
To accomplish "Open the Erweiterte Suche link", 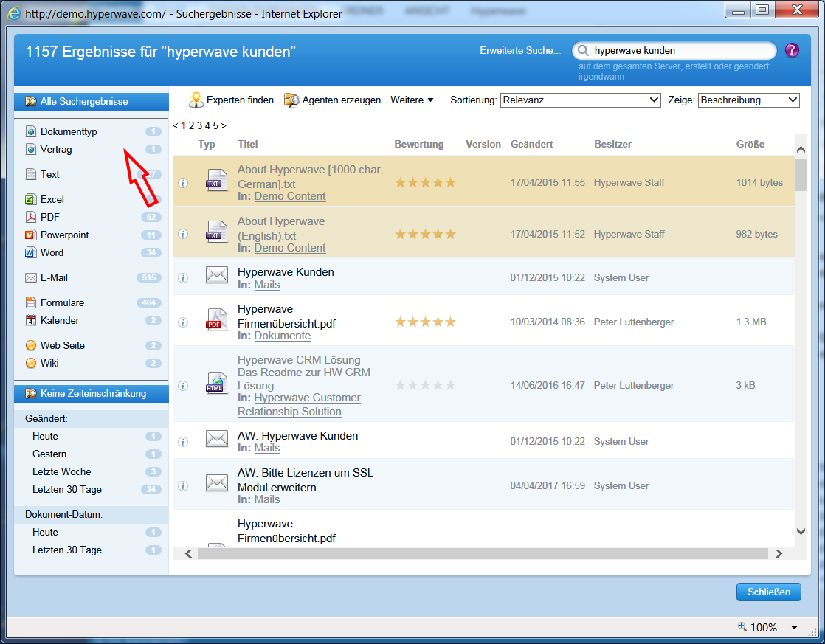I will click(520, 50).
